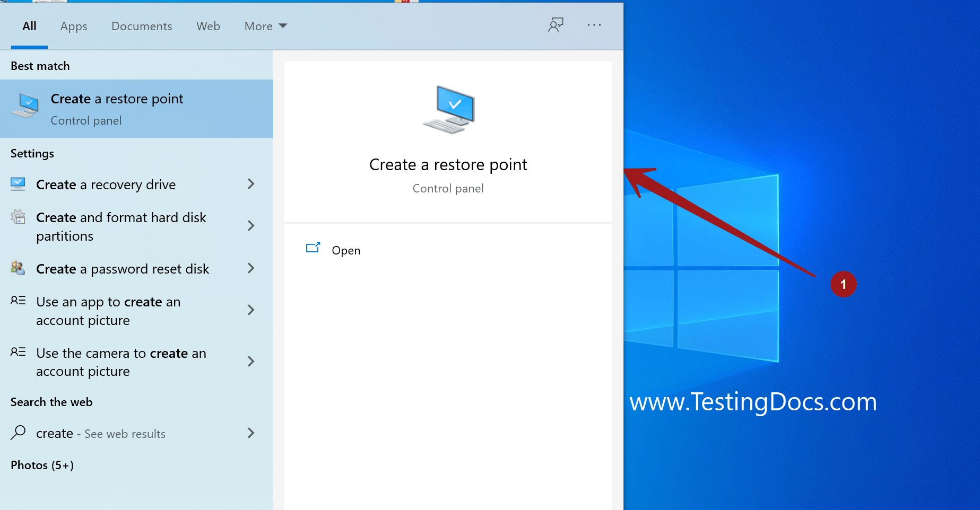The image size is (980, 510).
Task: Expand the Photos (5+) section
Action: (x=41, y=465)
